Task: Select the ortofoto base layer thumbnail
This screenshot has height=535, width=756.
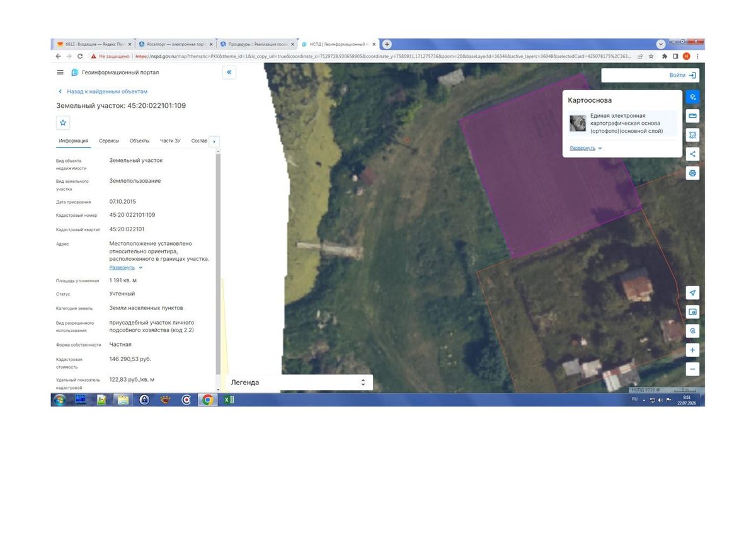Action: click(577, 123)
